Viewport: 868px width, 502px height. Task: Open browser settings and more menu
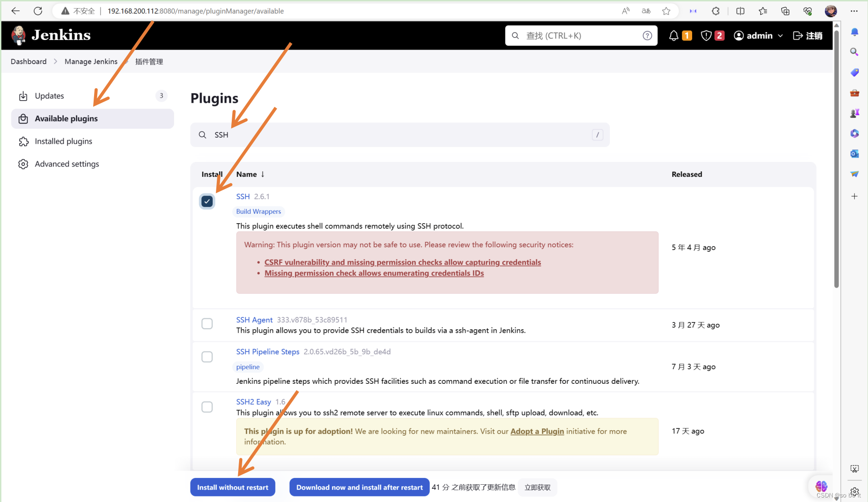854,11
